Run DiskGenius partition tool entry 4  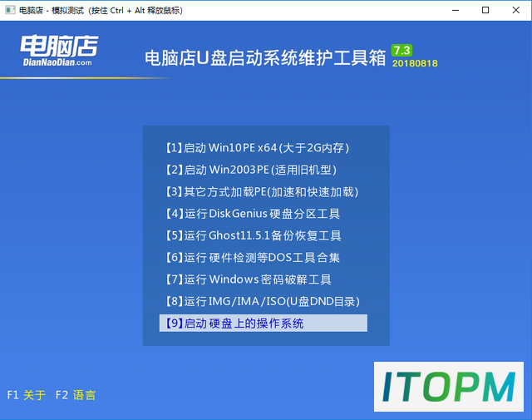pos(253,214)
